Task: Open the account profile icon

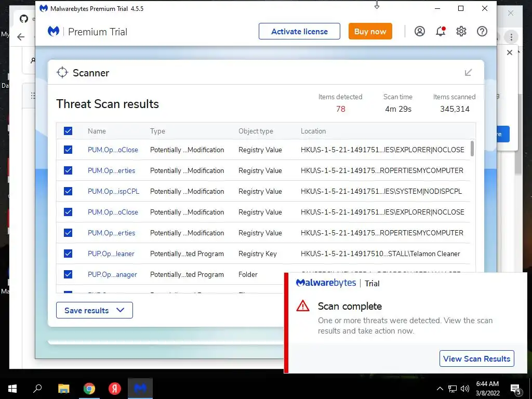Action: pyautogui.click(x=420, y=32)
